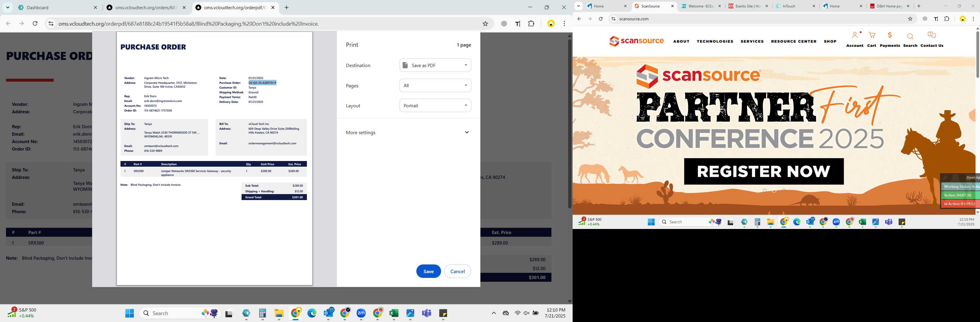Viewport: 980px width, 322px height.
Task: Bookmark the oms.vcloudtech.org order PDF page with the star
Action: pyautogui.click(x=485, y=24)
